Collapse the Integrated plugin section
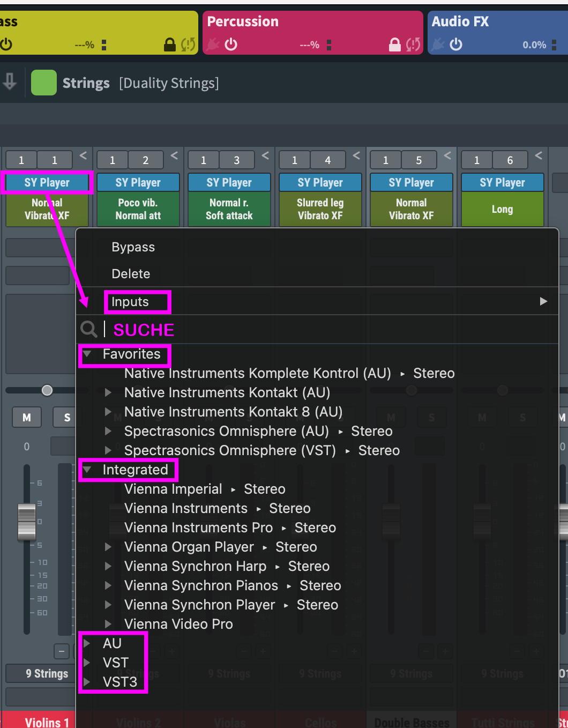This screenshot has height=728, width=568. 87,470
